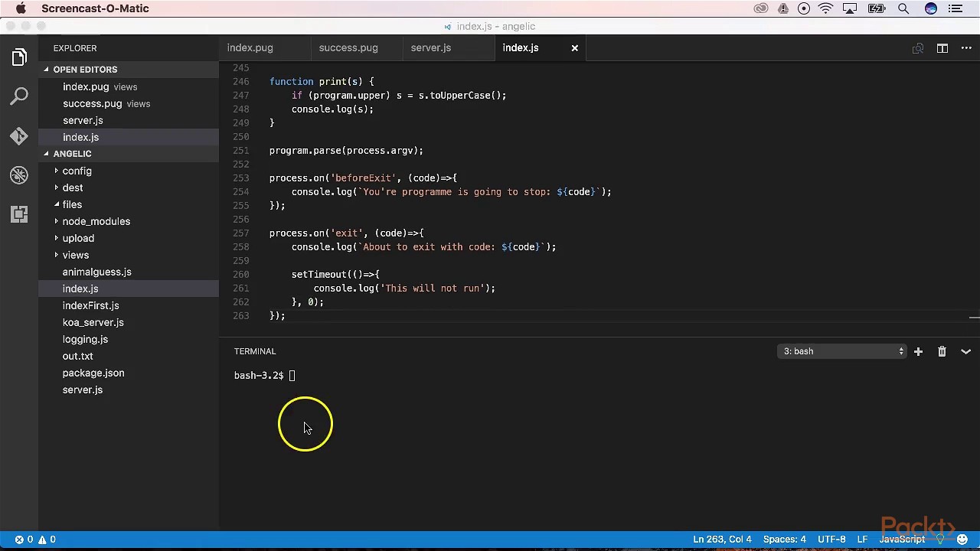980x551 pixels.
Task: Open the Source Control view
Action: pyautogui.click(x=19, y=136)
